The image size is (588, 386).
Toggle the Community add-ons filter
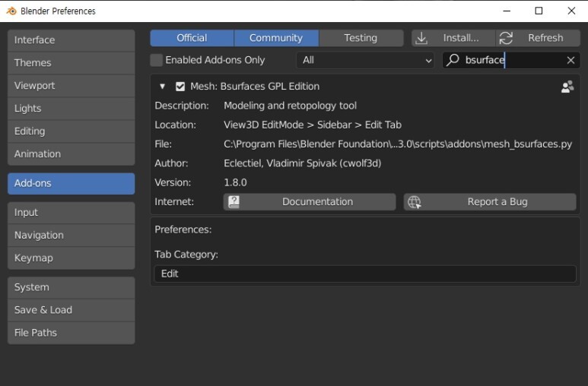point(276,38)
